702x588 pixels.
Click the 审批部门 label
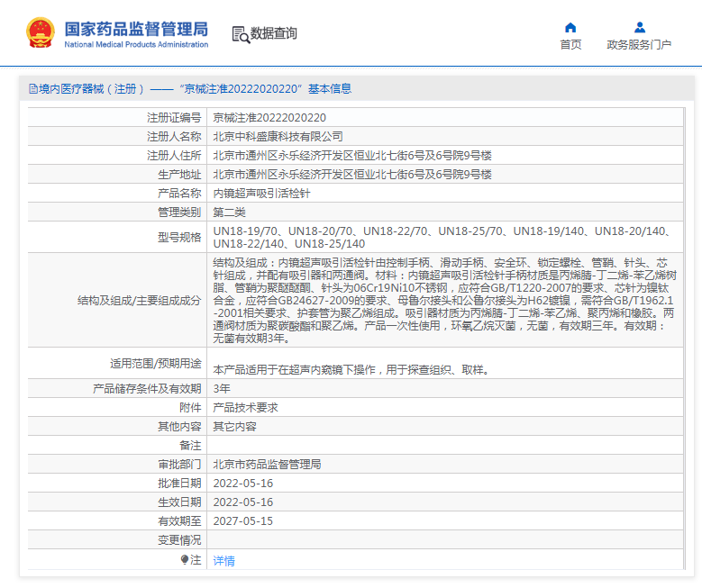point(179,464)
